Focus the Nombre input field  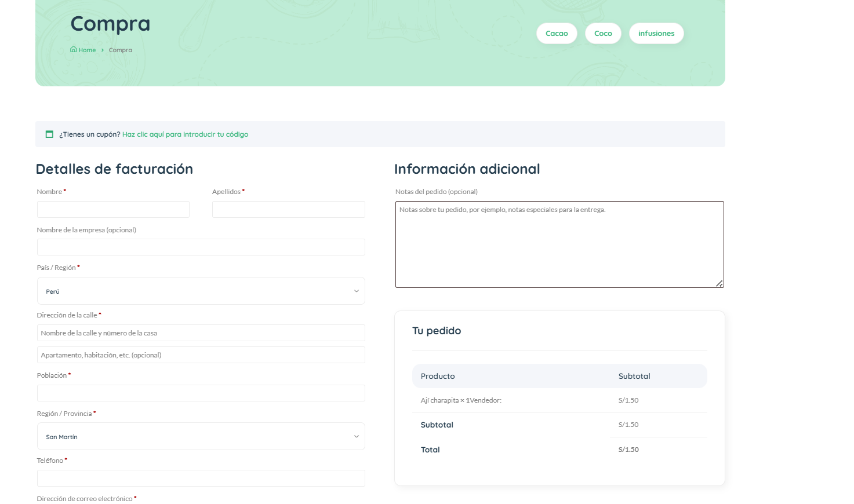tap(113, 210)
